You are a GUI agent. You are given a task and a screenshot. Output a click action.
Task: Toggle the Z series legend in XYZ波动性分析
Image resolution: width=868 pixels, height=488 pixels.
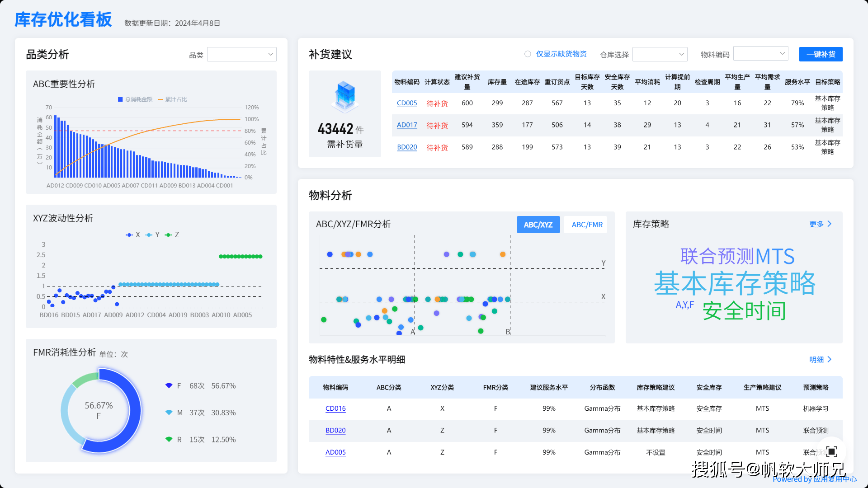point(168,235)
